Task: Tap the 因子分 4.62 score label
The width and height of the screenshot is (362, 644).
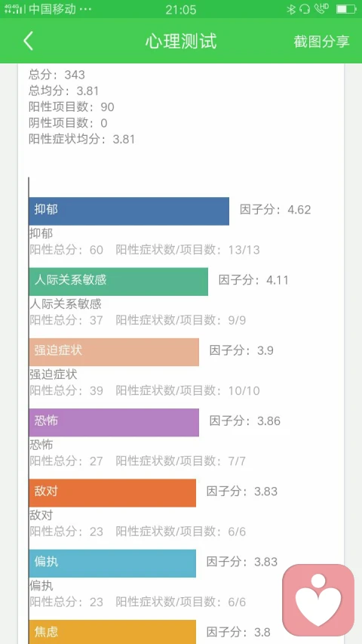Action: coord(275,210)
